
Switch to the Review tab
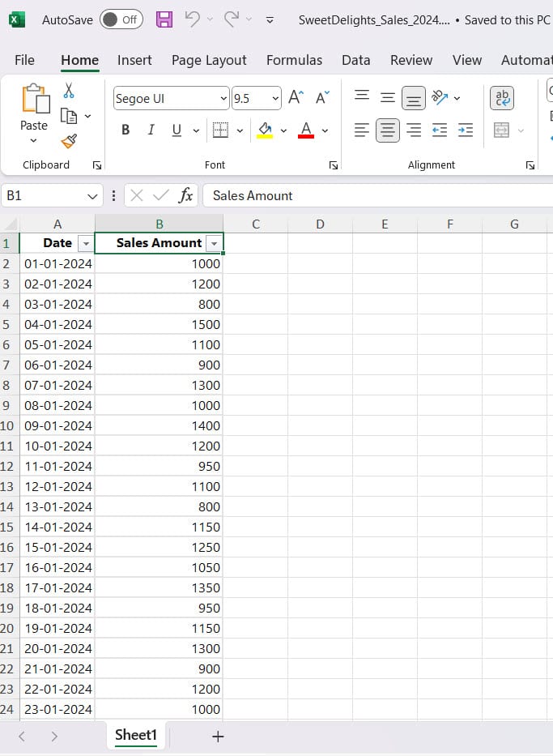click(x=411, y=60)
